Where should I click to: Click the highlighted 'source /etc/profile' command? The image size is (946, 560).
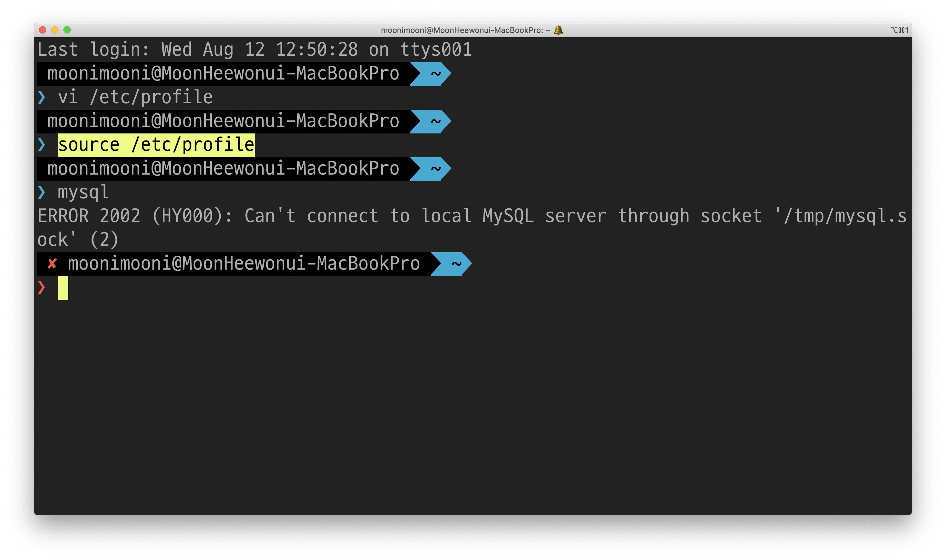pos(156,145)
